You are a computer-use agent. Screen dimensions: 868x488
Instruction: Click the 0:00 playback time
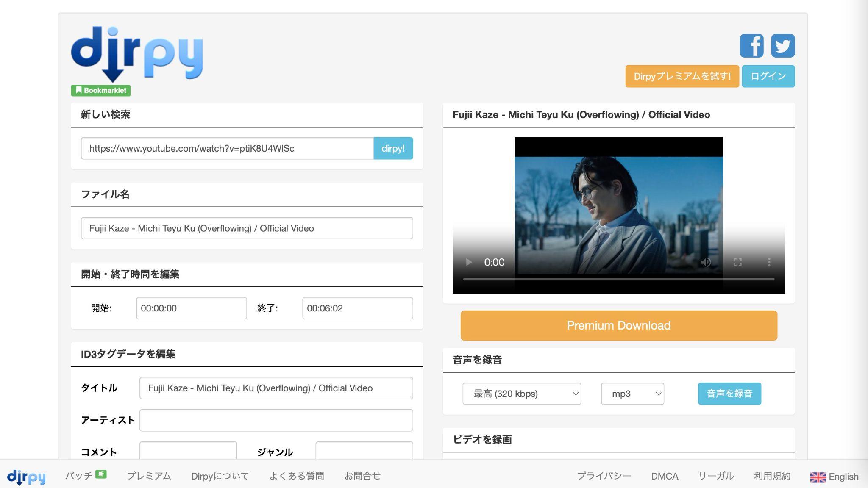[x=494, y=262]
